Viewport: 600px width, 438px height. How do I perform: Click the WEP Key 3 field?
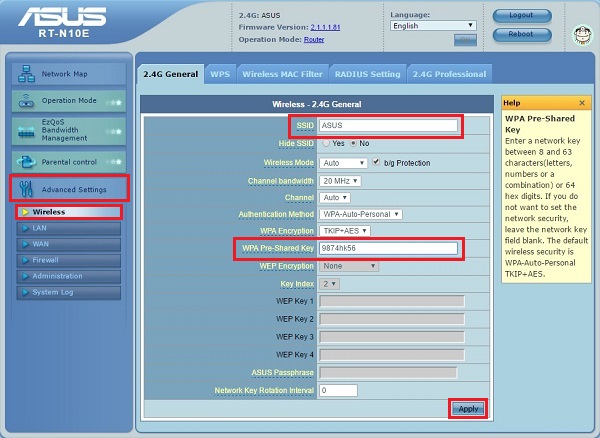[392, 337]
